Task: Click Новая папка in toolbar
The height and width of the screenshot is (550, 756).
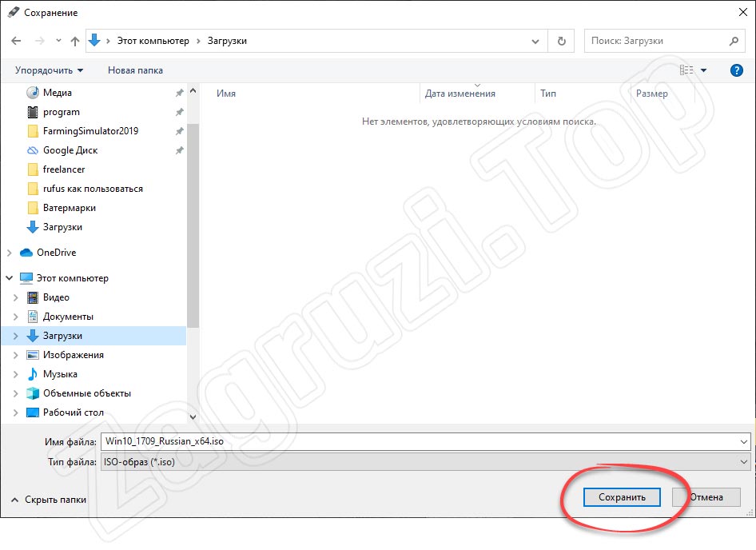Action: tap(136, 70)
